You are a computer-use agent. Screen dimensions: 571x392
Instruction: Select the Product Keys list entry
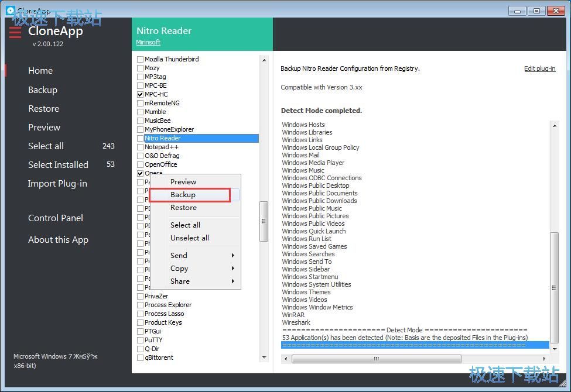click(163, 322)
